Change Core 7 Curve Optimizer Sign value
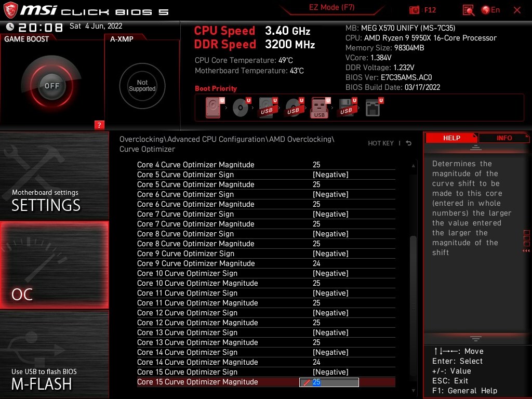Screen dimensions: 532x399 [x=330, y=214]
